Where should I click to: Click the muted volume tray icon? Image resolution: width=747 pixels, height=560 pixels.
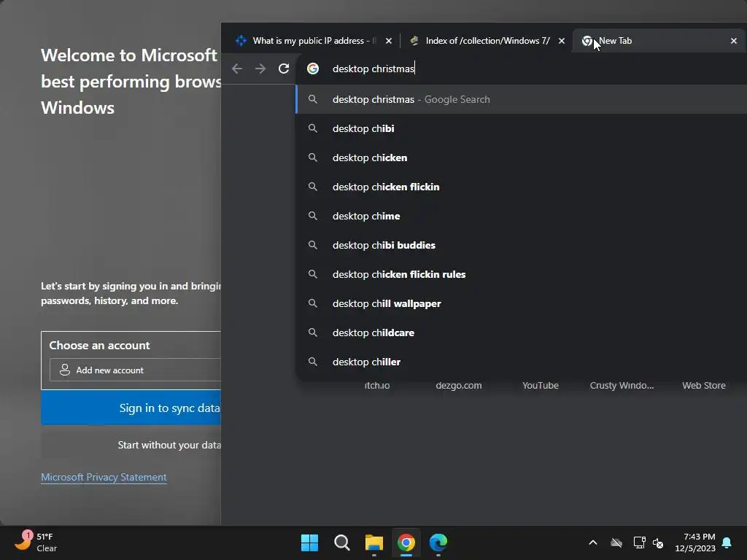[x=658, y=542]
